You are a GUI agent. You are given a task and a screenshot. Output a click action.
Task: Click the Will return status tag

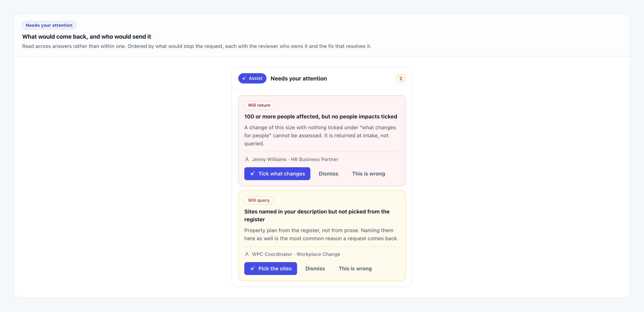coord(259,105)
